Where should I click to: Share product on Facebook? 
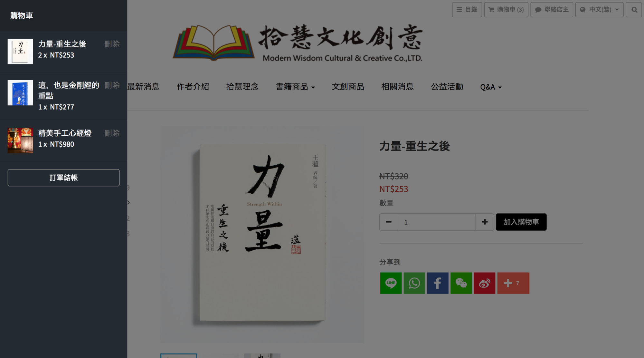tap(438, 283)
